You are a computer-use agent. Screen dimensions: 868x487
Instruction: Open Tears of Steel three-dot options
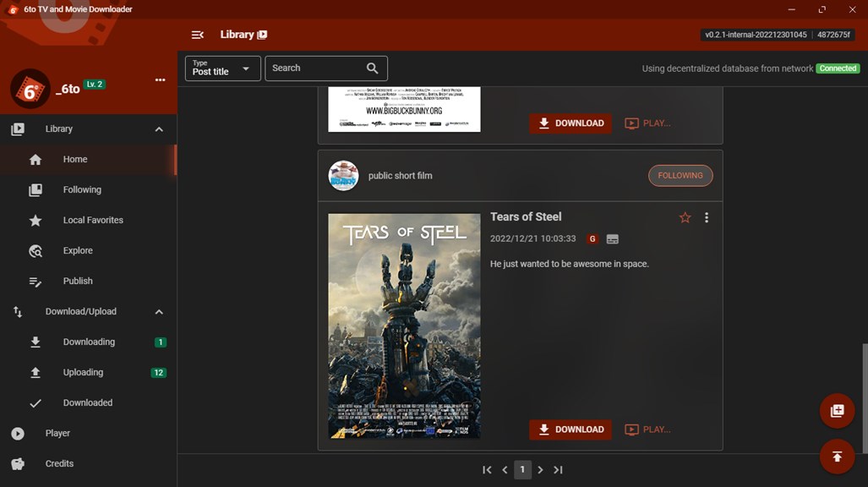point(707,218)
